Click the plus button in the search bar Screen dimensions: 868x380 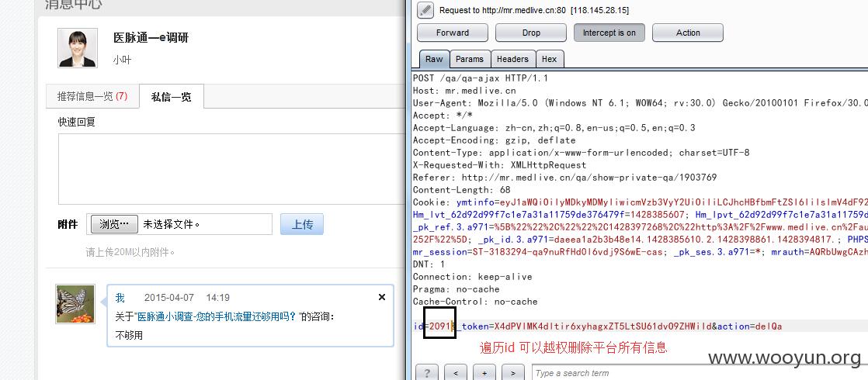[484, 373]
